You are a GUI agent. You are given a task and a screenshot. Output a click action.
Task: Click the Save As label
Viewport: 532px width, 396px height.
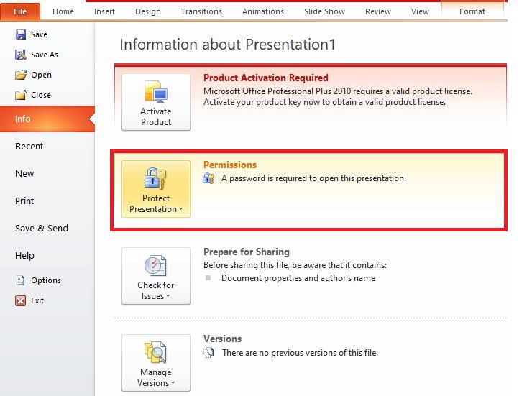click(45, 55)
